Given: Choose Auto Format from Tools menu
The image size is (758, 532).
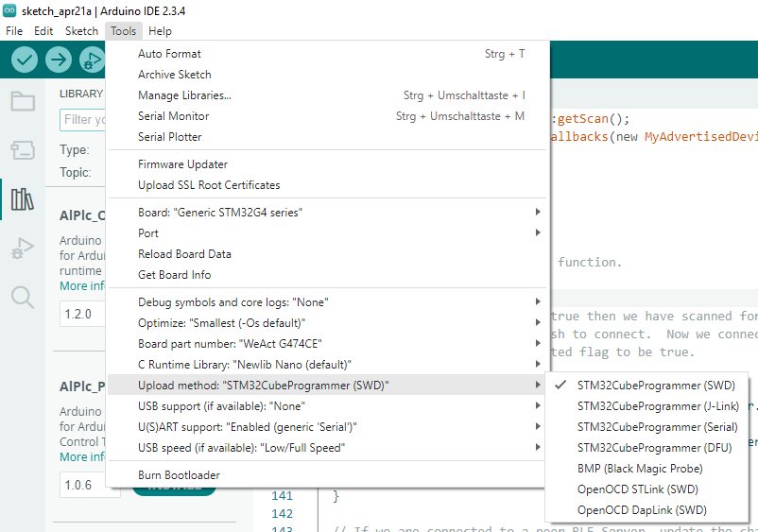Looking at the screenshot, I should (x=329, y=54).
